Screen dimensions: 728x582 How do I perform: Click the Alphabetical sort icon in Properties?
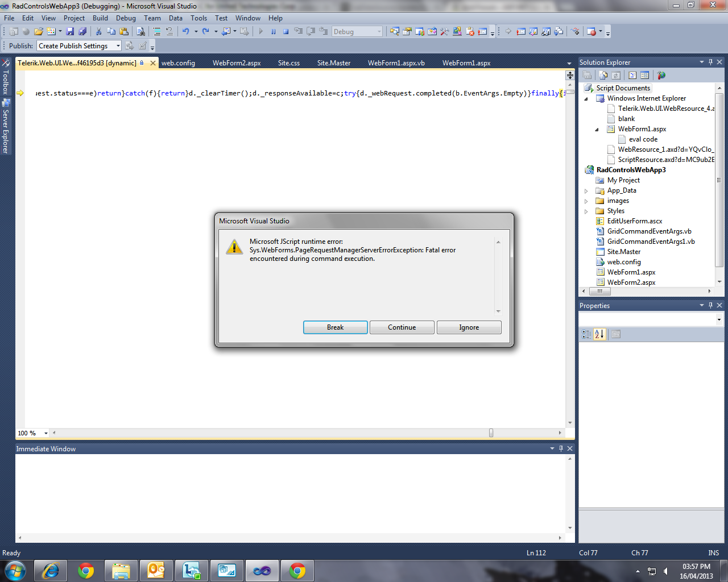tap(599, 334)
